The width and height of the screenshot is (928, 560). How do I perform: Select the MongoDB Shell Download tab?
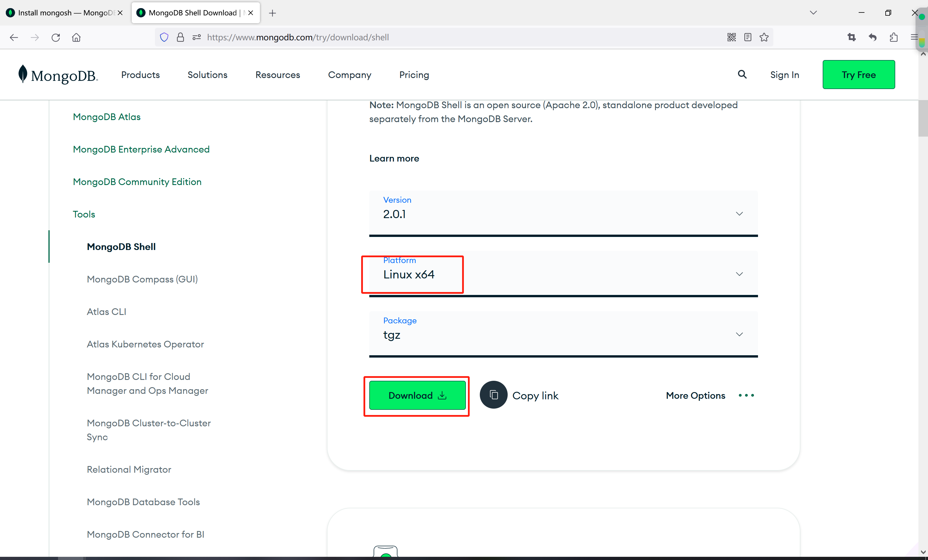click(196, 13)
